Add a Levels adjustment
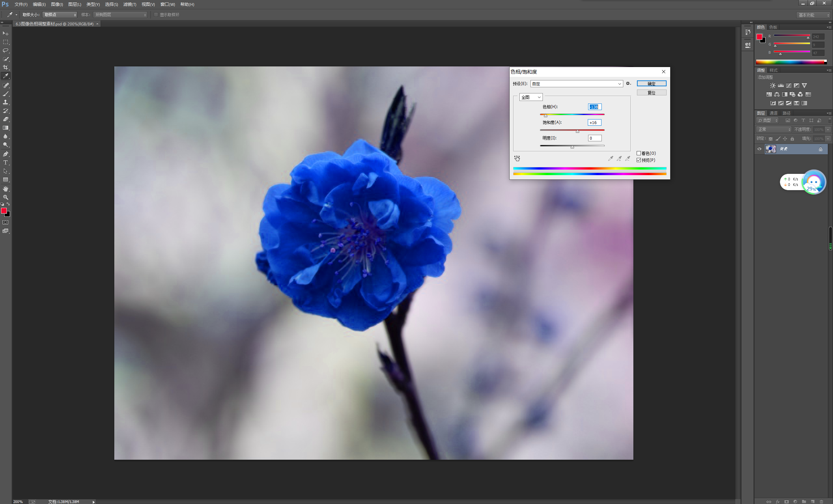 (x=781, y=86)
